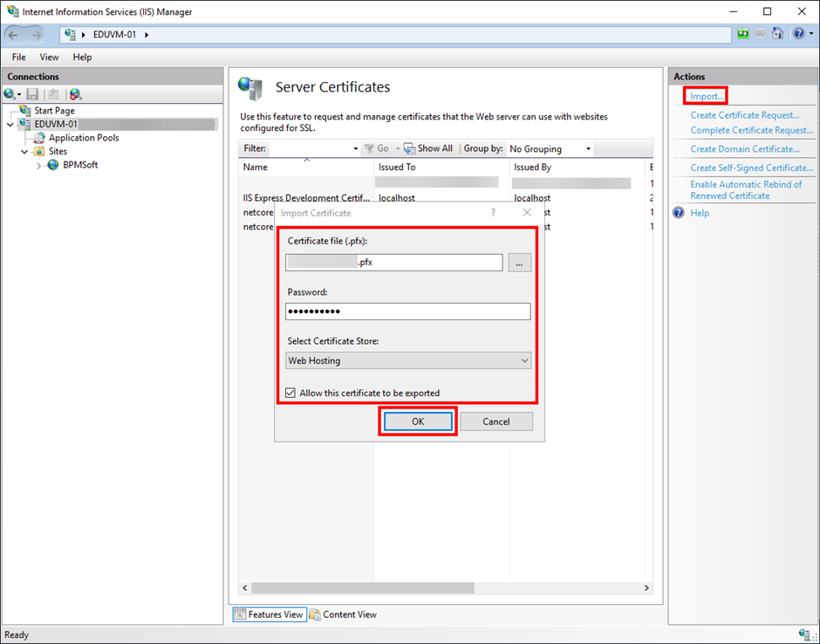The height and width of the screenshot is (644, 820).
Task: Click OK in the Import Certificate dialog
Action: (x=418, y=421)
